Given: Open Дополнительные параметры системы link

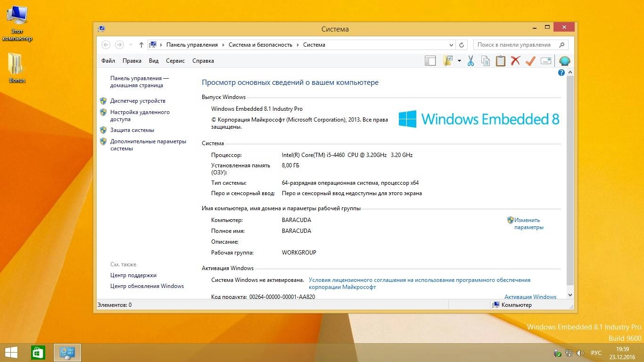Looking at the screenshot, I should pyautogui.click(x=148, y=145).
